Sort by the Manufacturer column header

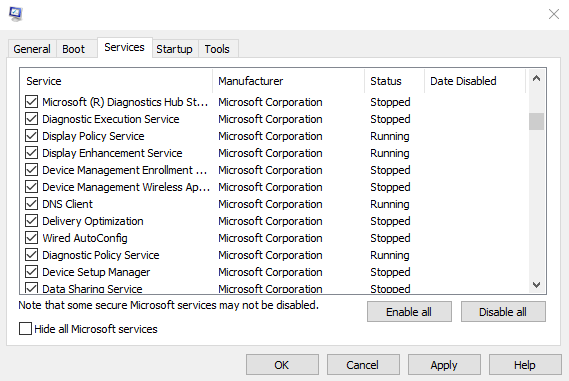(x=288, y=81)
